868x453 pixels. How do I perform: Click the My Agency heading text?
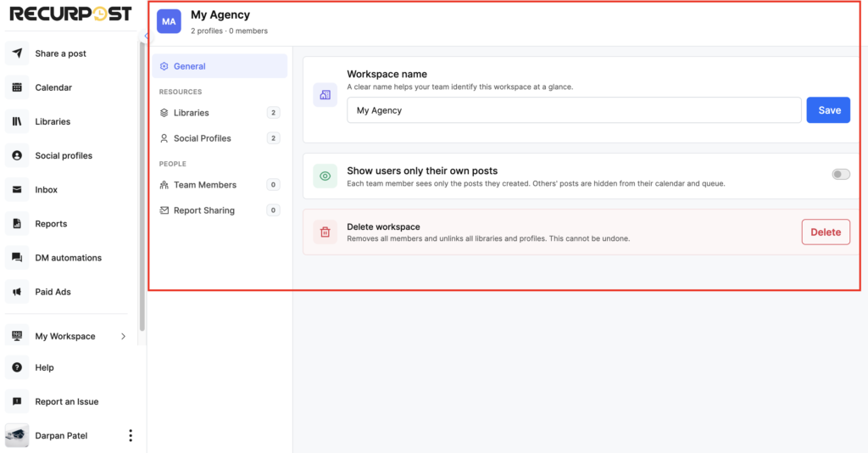[220, 15]
